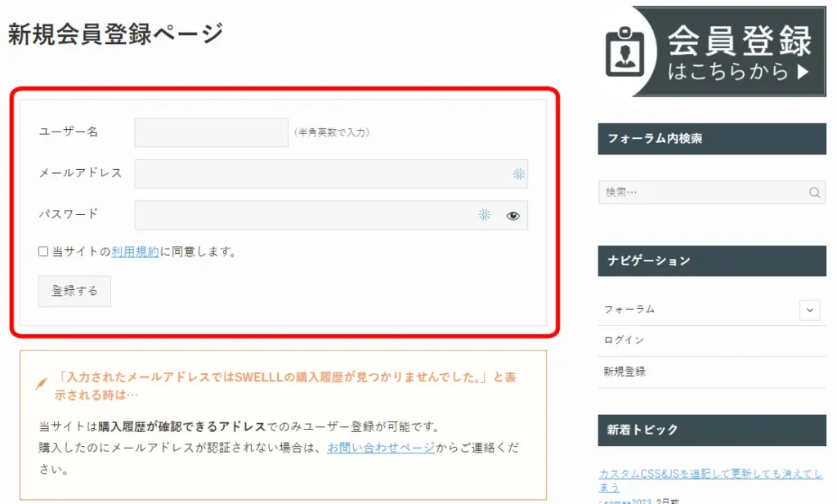837x504 pixels.
Task: Open the カスタムCSS&JS topic link
Action: tap(709, 474)
